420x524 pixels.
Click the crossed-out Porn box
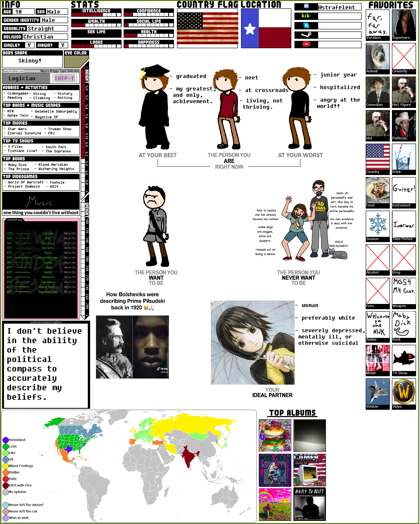(378, 291)
